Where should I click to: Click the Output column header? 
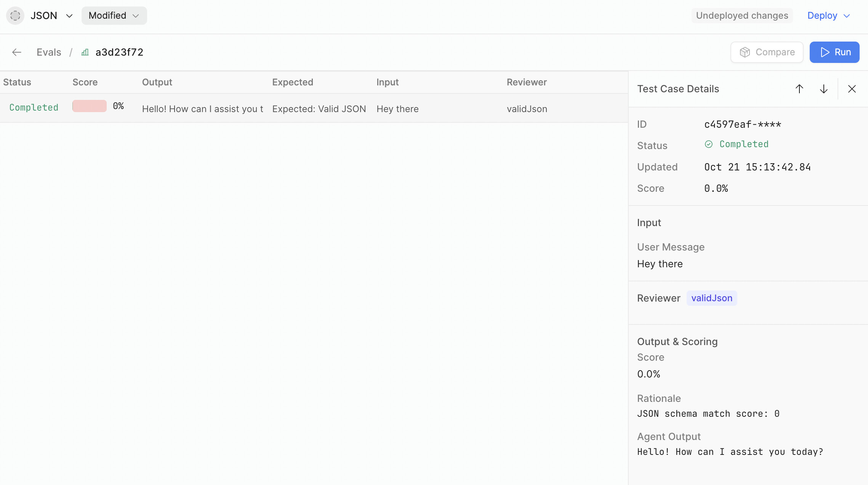click(157, 82)
